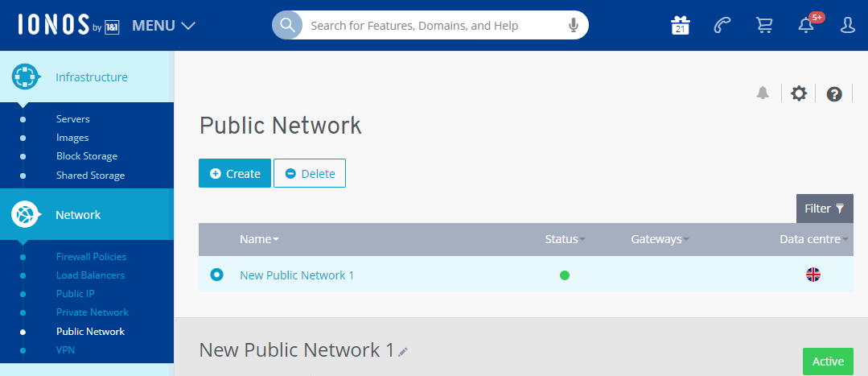
Task: Open the user account profile icon
Action: click(x=847, y=26)
